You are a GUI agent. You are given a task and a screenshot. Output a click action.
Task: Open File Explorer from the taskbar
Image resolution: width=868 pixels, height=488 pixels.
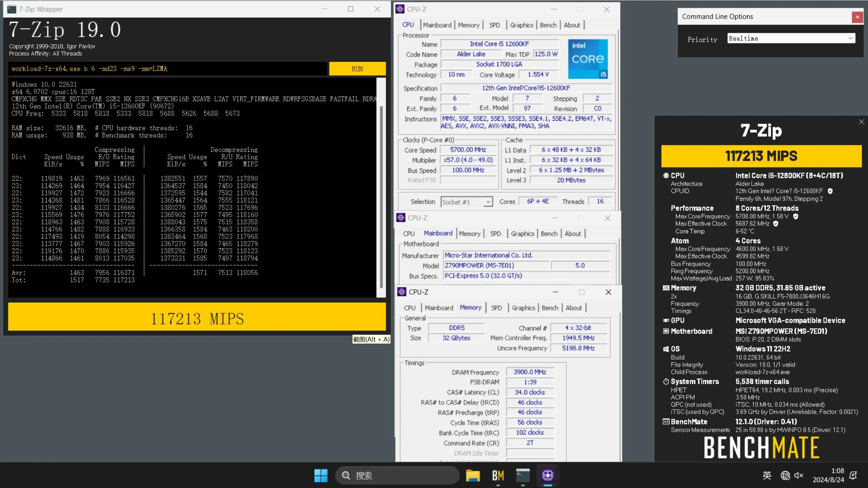473,475
